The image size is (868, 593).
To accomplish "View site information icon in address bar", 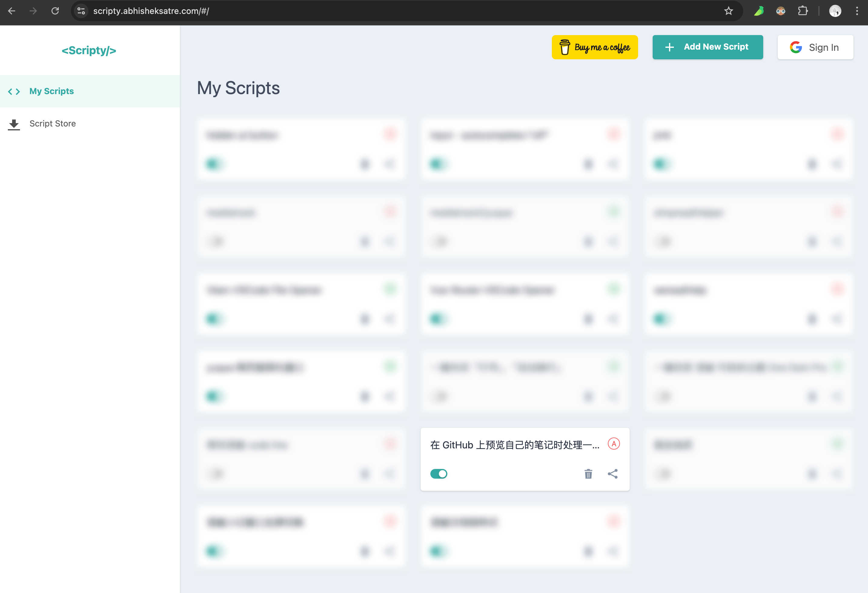I will tap(81, 11).
